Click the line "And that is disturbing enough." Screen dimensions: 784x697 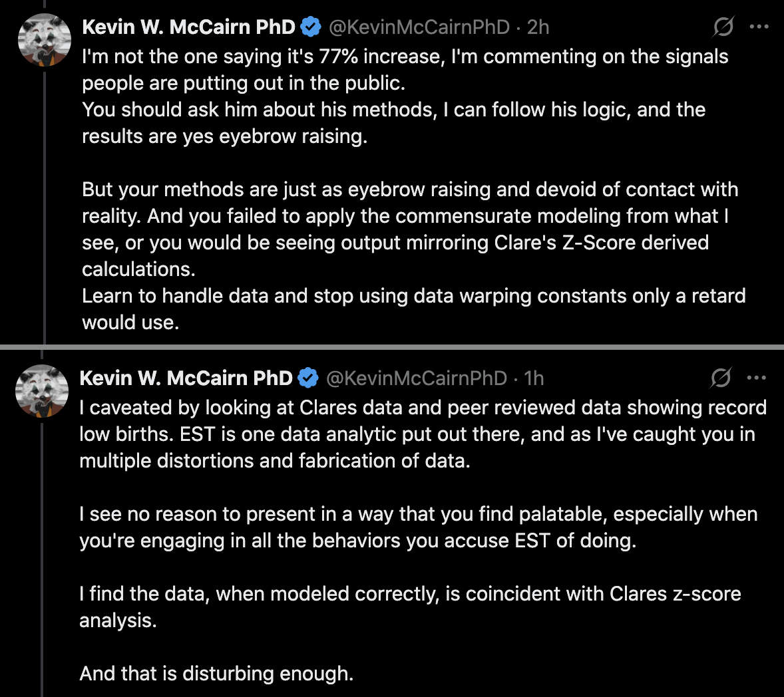point(216,673)
